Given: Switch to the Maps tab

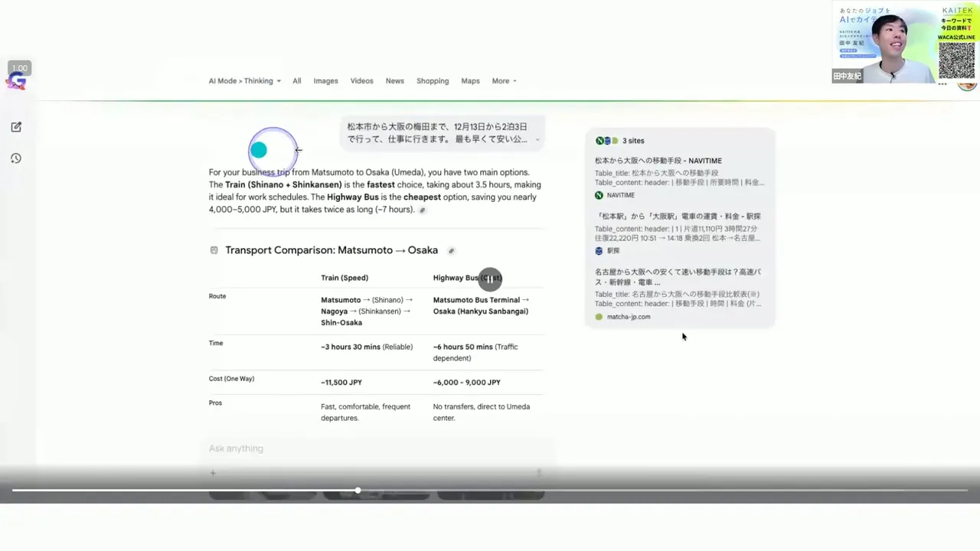Looking at the screenshot, I should coord(470,80).
